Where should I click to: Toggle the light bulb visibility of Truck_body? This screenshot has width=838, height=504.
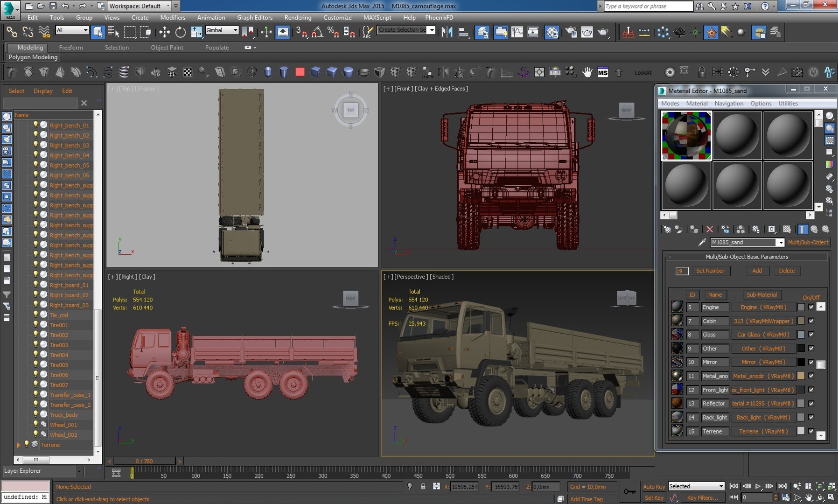[x=35, y=414]
